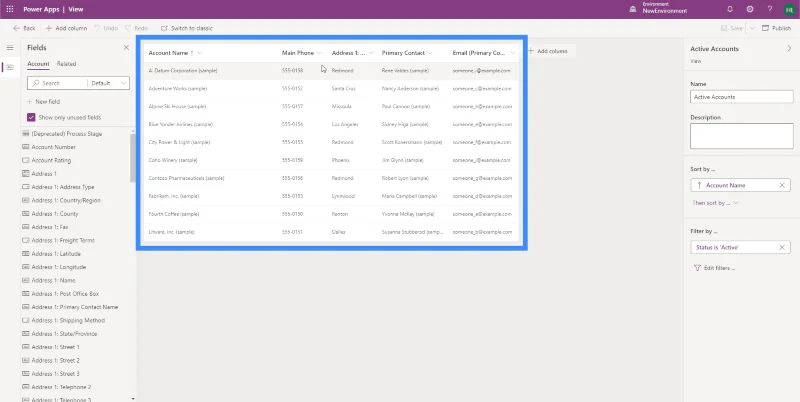The width and height of the screenshot is (800, 402).
Task: Select the Address 1 field
Action: (39, 173)
